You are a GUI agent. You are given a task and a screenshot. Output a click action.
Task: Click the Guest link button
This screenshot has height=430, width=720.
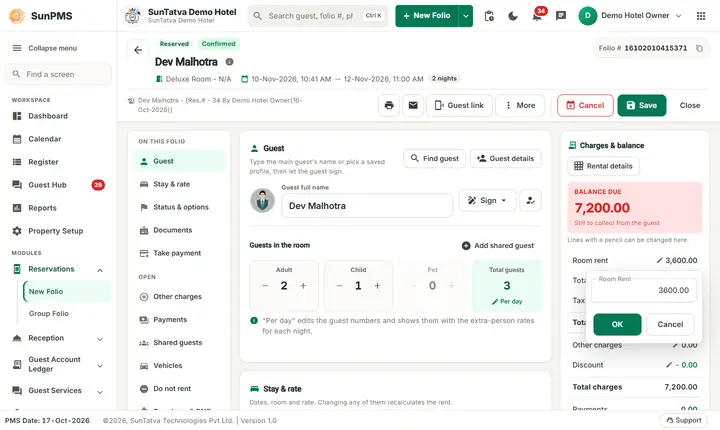[459, 105]
